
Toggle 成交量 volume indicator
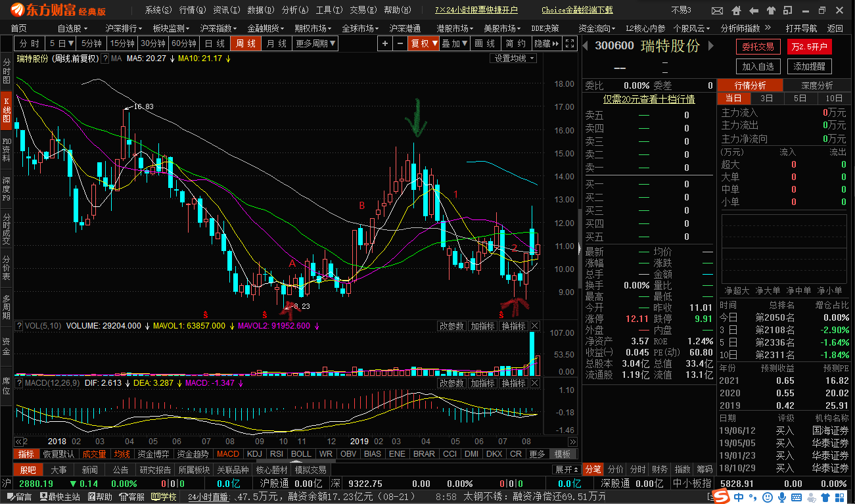94,454
